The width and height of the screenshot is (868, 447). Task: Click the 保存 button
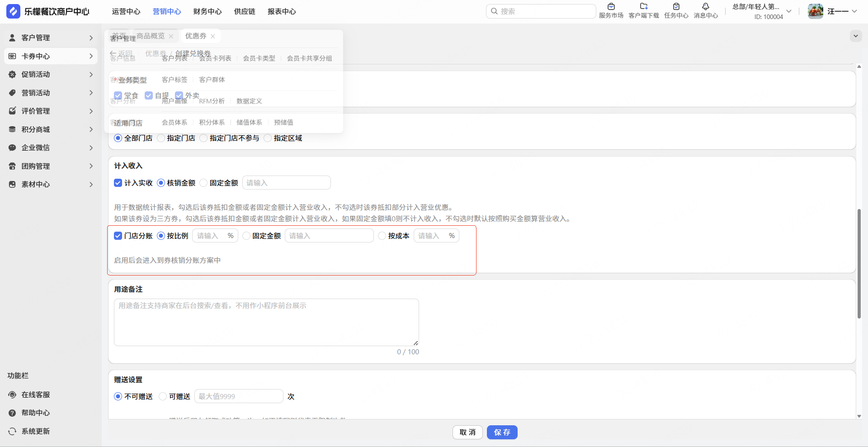(502, 433)
